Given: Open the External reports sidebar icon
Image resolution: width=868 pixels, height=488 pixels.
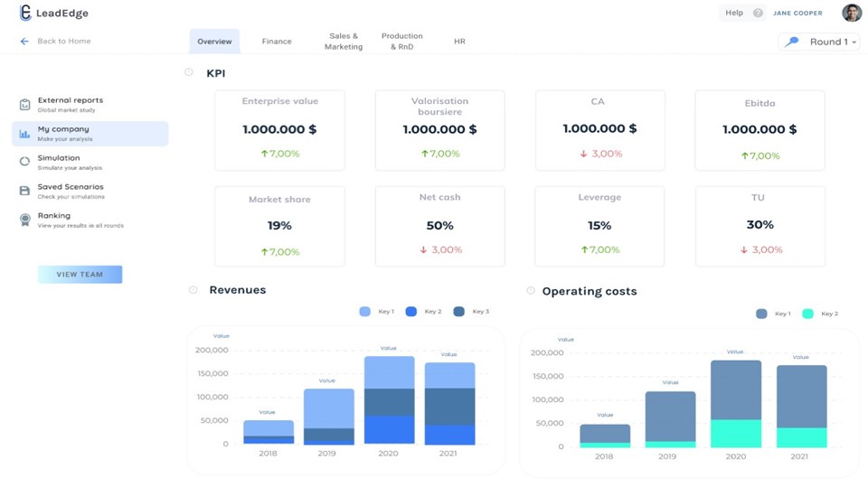Looking at the screenshot, I should pos(24,105).
